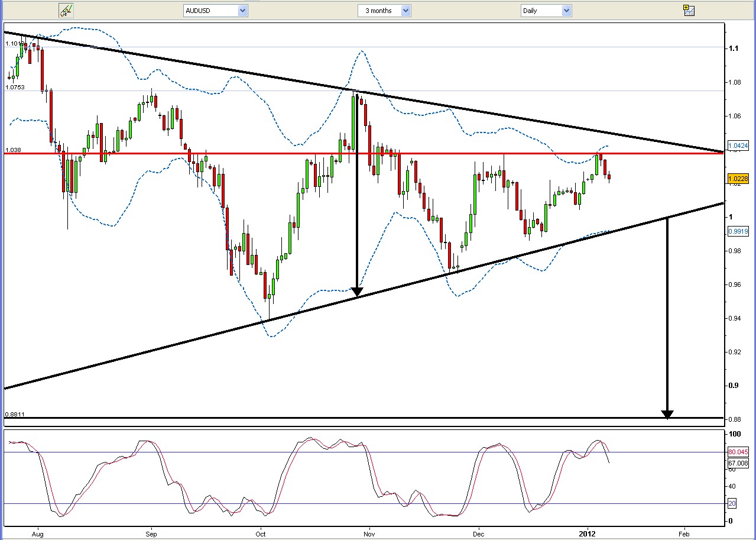Click the 40 stochastic axis label
The width and height of the screenshot is (756, 540).
click(x=732, y=486)
